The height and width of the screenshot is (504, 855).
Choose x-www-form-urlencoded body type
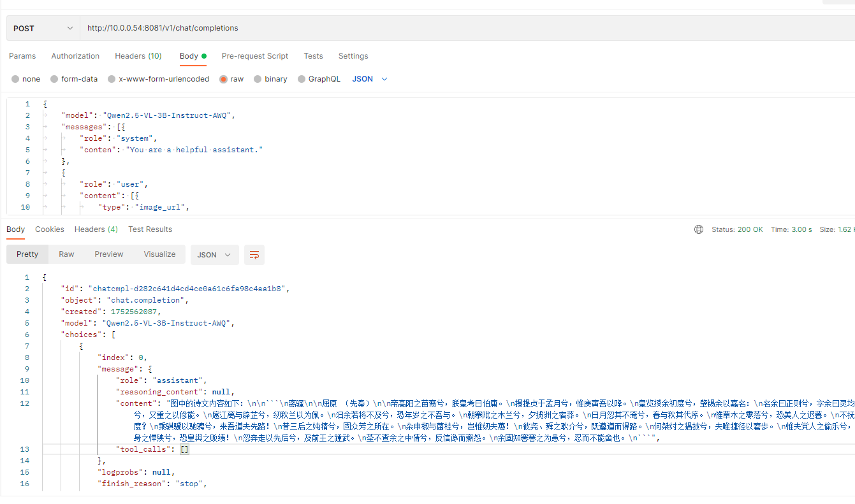coord(159,79)
